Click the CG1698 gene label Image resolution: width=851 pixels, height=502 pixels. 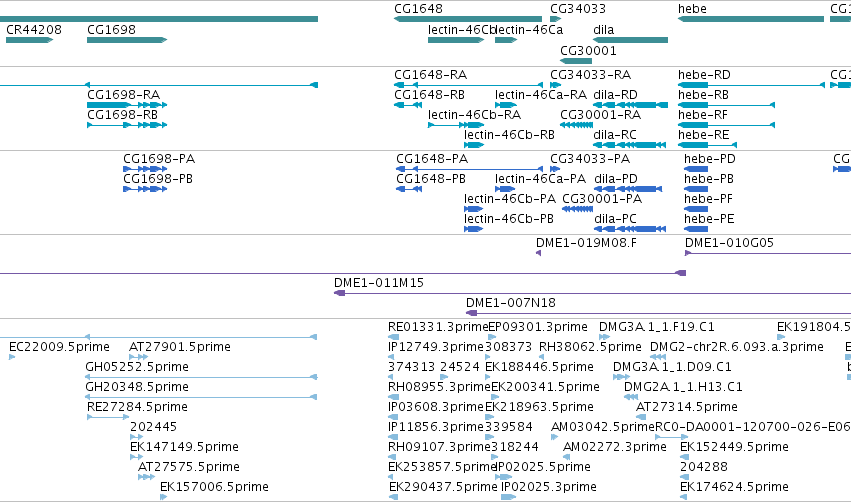tap(111, 29)
